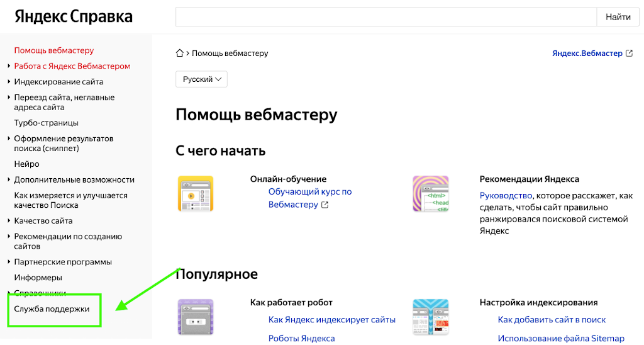
Task: Click the external link icon after Вебмастеру
Action: pyautogui.click(x=325, y=205)
